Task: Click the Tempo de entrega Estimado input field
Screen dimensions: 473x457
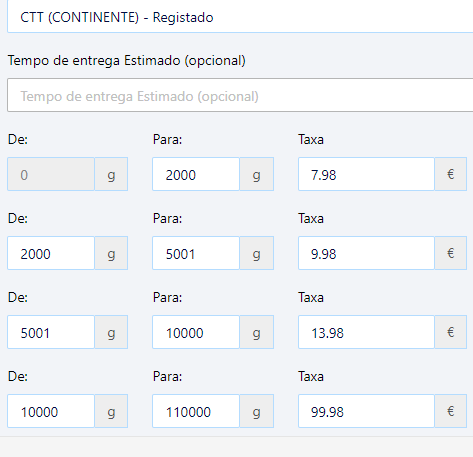Action: tap(240, 95)
